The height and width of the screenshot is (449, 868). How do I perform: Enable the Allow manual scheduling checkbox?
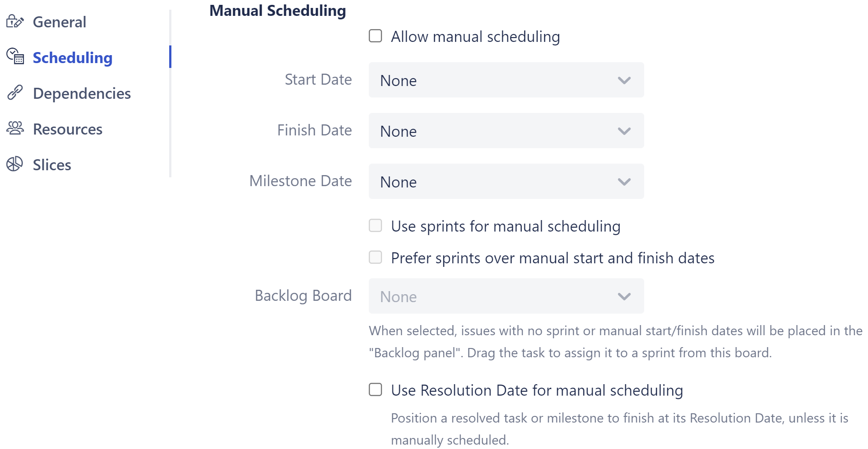[x=375, y=36]
